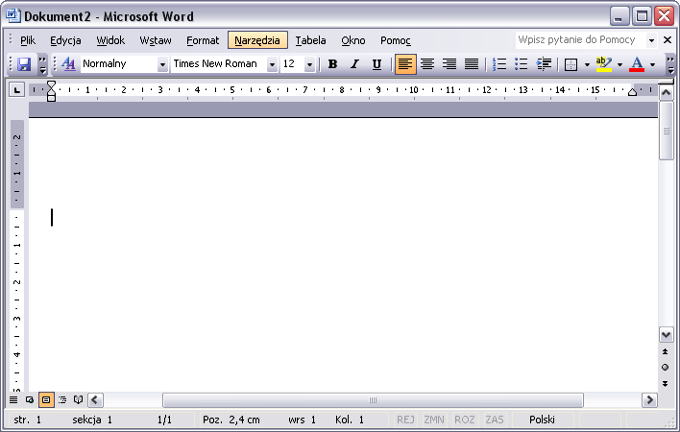Viewport: 680px width, 432px height.
Task: Click the Polski language status entry
Action: [x=542, y=420]
